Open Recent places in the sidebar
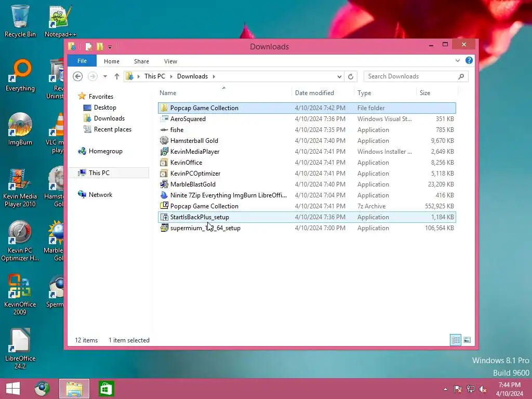Image resolution: width=532 pixels, height=399 pixels. 112,129
